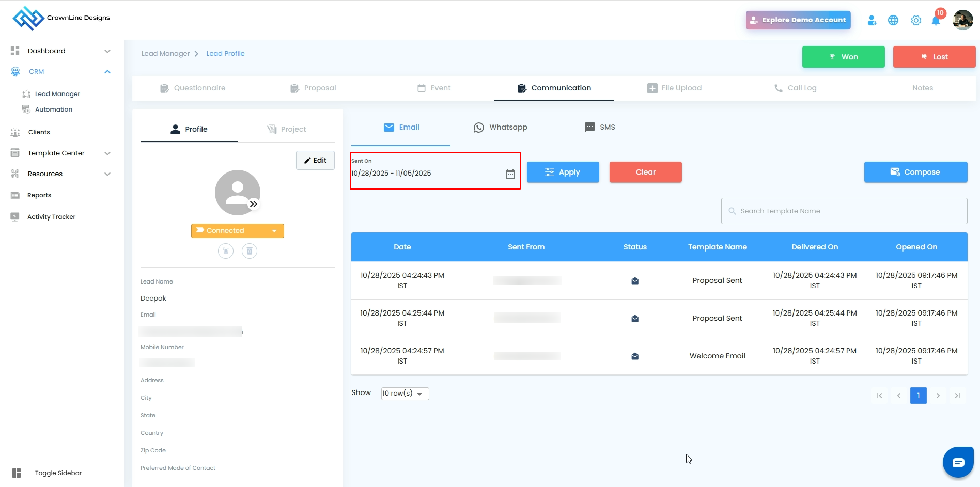Expand the Template Center chevron
The width and height of the screenshot is (980, 487).
coord(107,153)
